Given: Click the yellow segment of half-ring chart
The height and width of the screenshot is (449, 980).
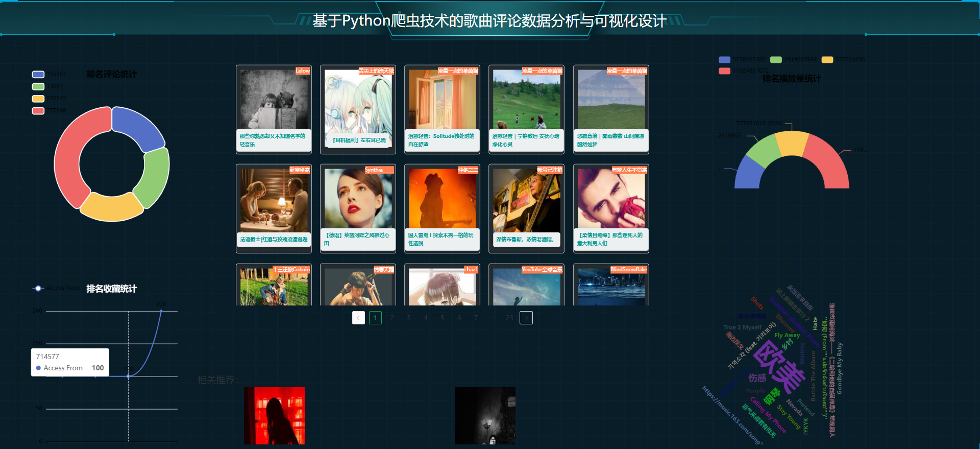Looking at the screenshot, I should 791,143.
